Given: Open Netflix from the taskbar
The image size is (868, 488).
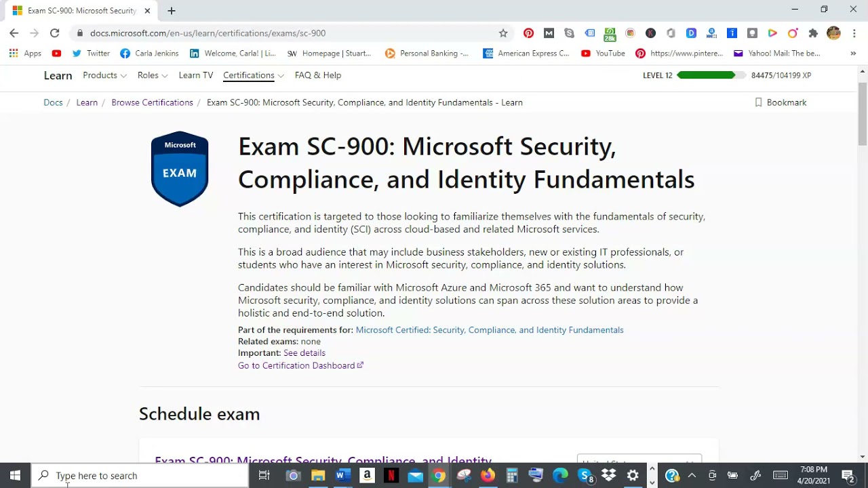Looking at the screenshot, I should click(391, 476).
